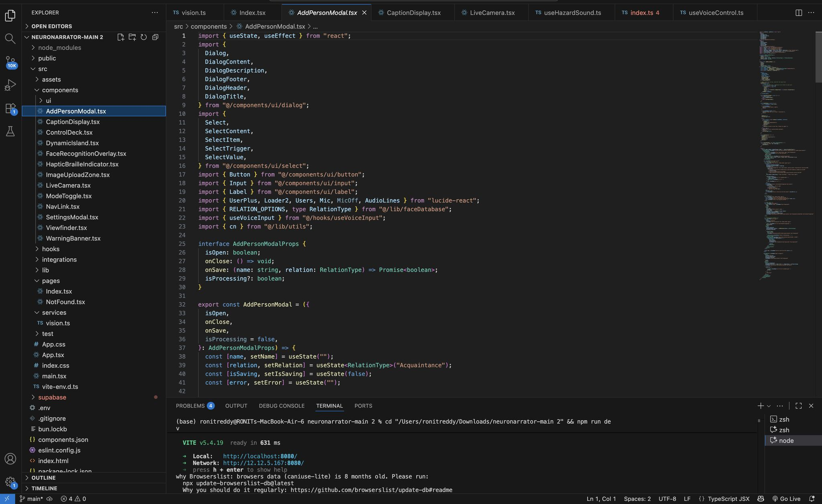Image resolution: width=822 pixels, height=504 pixels.
Task: Open the Testing flask icon view
Action: [x=10, y=131]
